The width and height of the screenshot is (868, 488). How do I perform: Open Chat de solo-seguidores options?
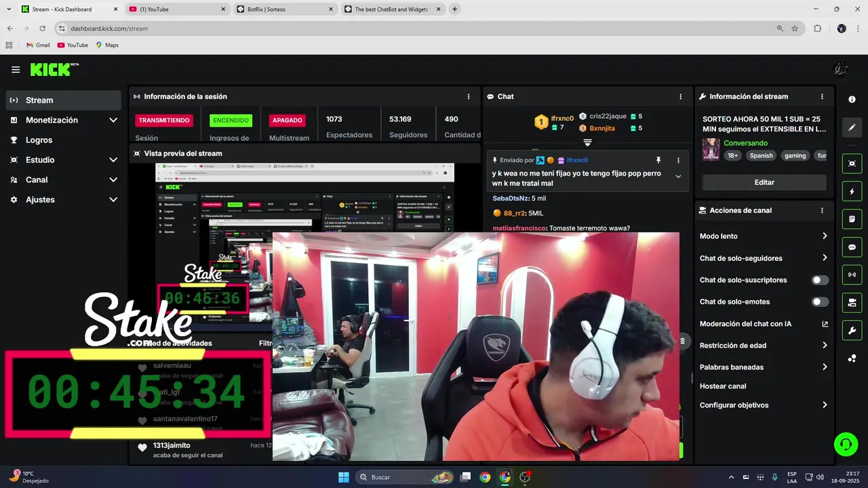pyautogui.click(x=764, y=258)
